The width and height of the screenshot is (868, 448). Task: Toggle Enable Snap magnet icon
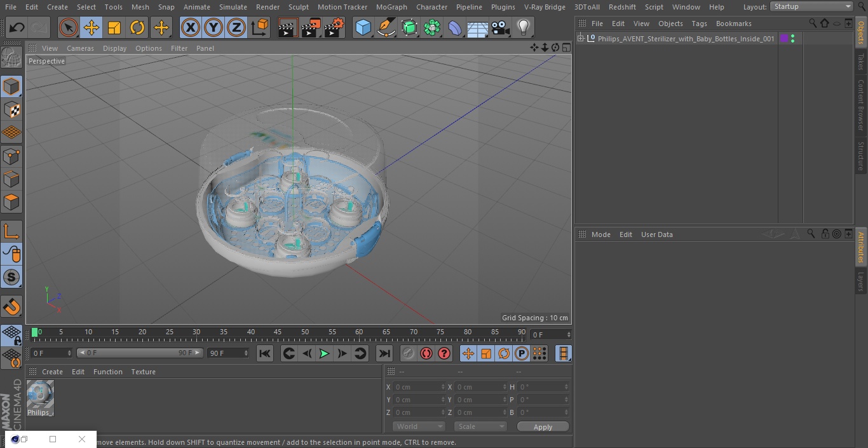pyautogui.click(x=11, y=307)
